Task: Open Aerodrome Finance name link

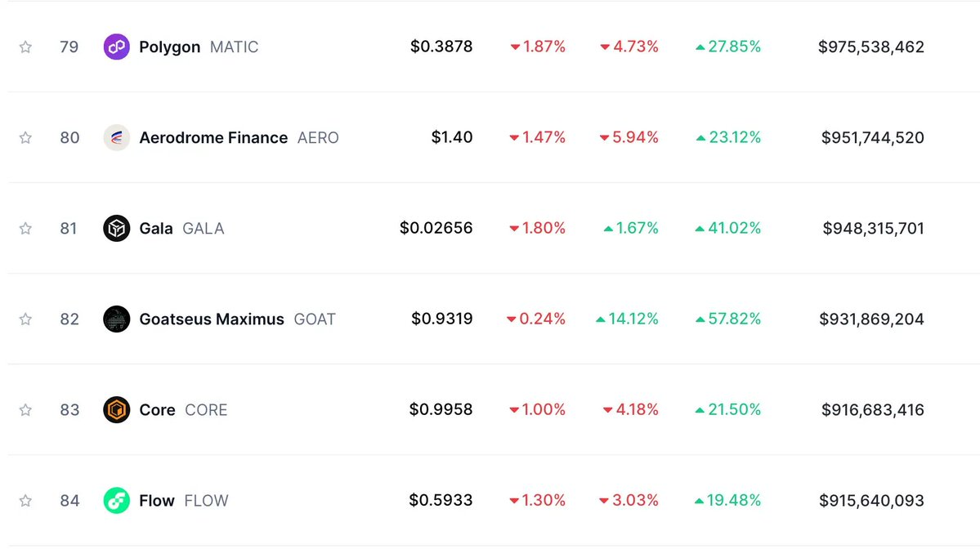Action: click(213, 138)
